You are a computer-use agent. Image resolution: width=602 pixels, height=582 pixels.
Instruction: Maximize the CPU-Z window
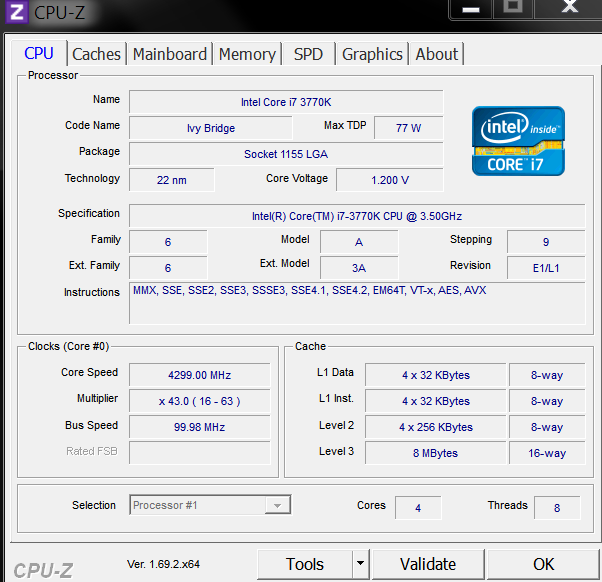click(513, 8)
